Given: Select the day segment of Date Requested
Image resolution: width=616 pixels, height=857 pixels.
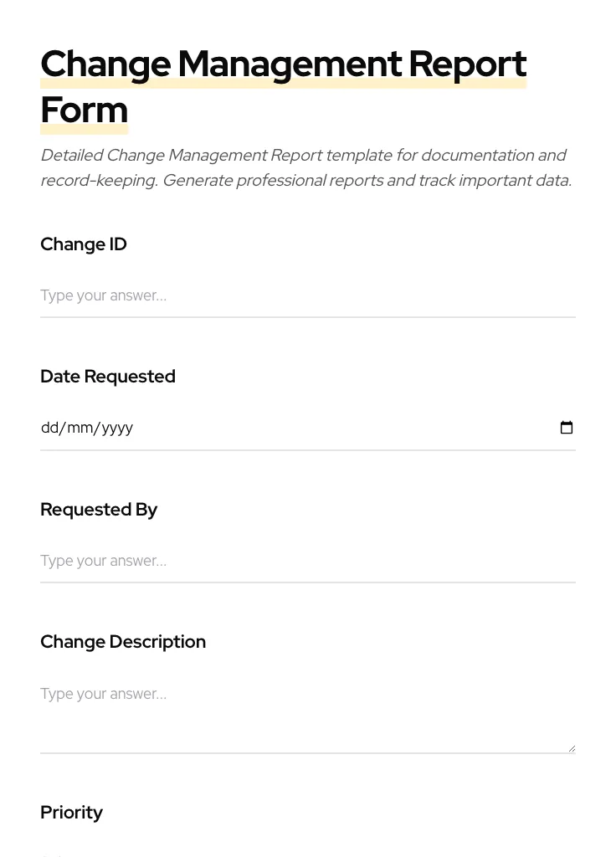Looking at the screenshot, I should (49, 428).
